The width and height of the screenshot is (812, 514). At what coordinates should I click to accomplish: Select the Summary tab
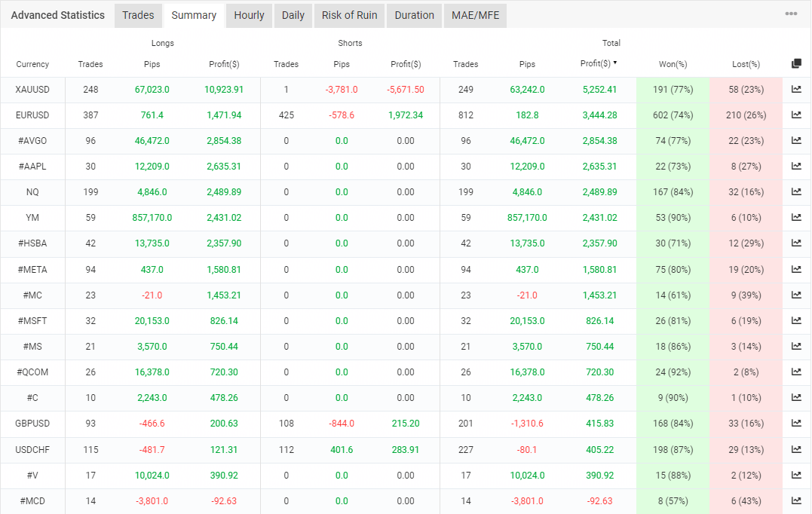[195, 16]
